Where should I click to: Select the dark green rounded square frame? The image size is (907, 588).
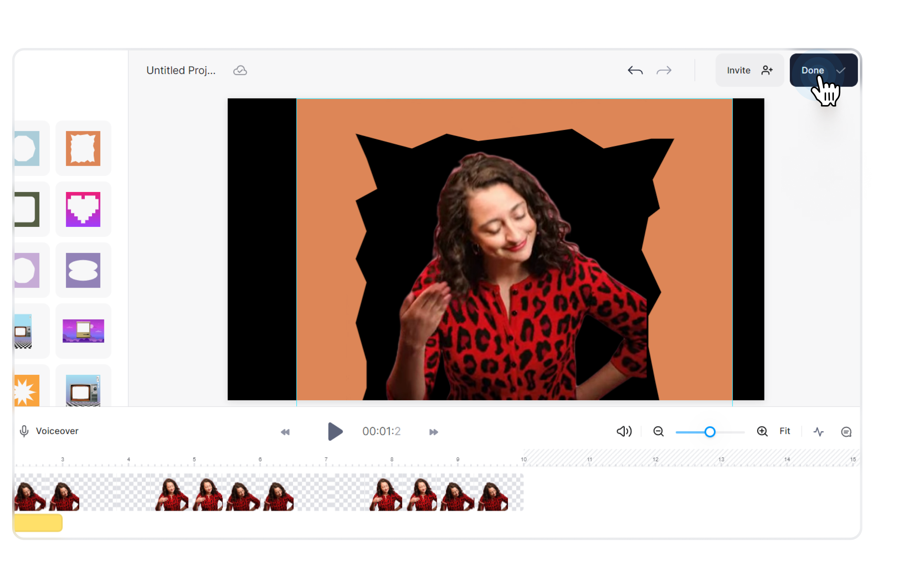pos(27,209)
